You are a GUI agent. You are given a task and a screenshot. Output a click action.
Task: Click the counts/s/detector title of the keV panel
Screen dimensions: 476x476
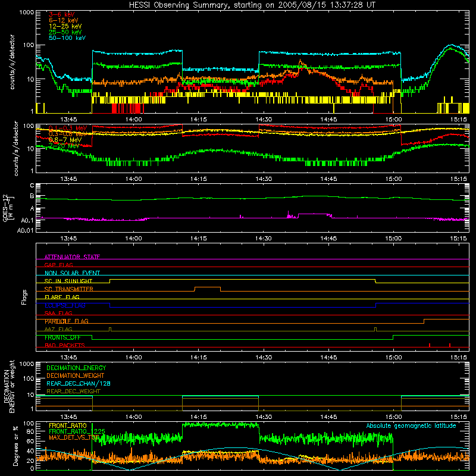pyautogui.click(x=12, y=62)
